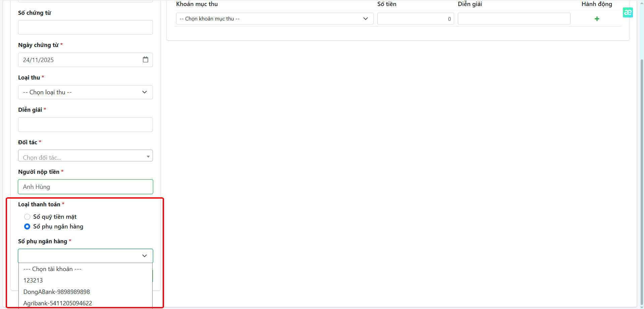This screenshot has width=644, height=309.
Task: Focus the Người nộp tiền field
Action: [85, 187]
